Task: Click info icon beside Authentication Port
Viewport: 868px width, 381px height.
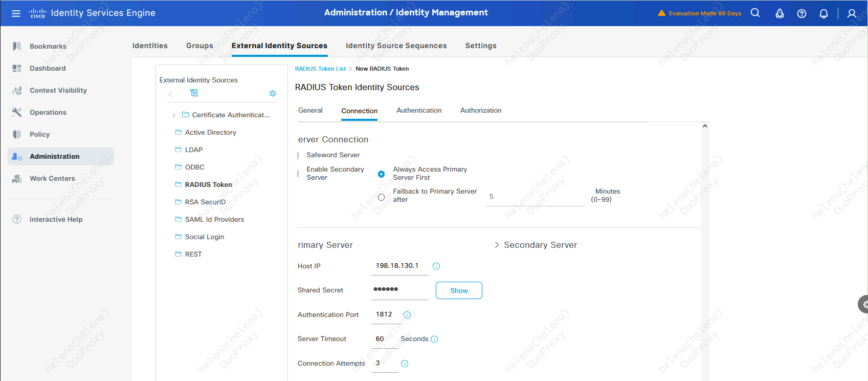Action: tap(407, 315)
